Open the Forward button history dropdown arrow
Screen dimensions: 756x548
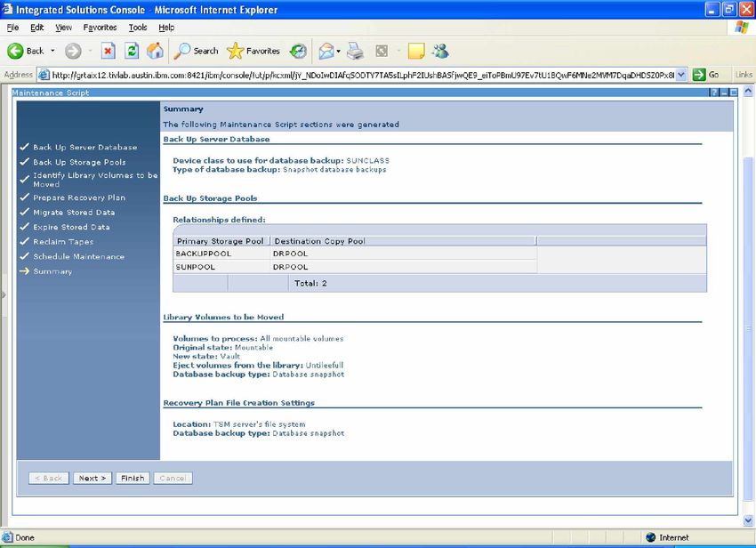pos(90,51)
